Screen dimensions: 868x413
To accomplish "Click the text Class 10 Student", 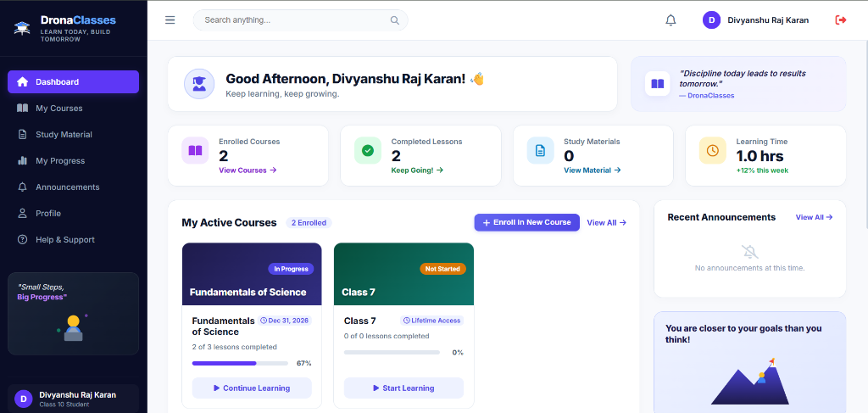I will [x=63, y=405].
